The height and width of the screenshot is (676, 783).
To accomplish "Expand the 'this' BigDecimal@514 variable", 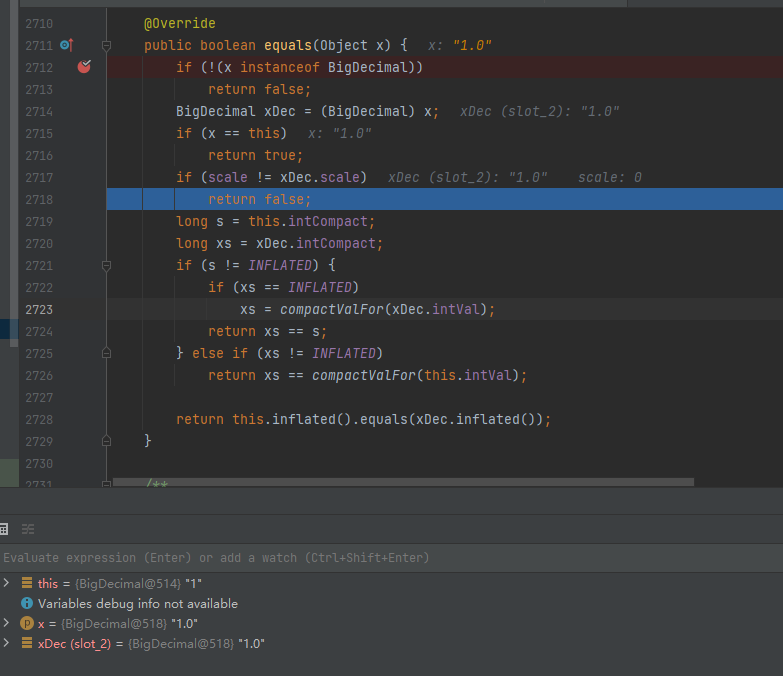I will click(6, 583).
